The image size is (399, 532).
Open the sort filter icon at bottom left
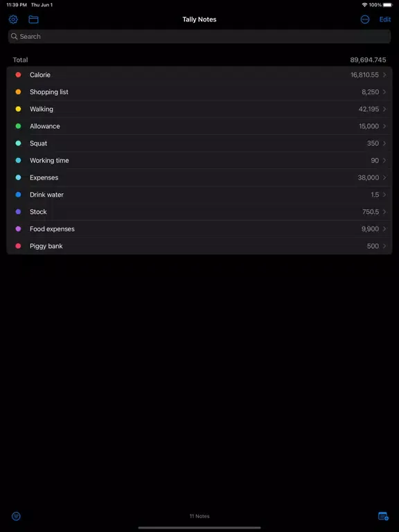click(16, 516)
